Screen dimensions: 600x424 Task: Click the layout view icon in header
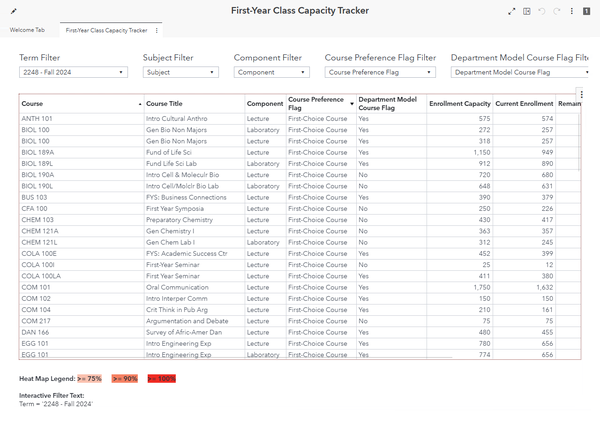coord(527,11)
